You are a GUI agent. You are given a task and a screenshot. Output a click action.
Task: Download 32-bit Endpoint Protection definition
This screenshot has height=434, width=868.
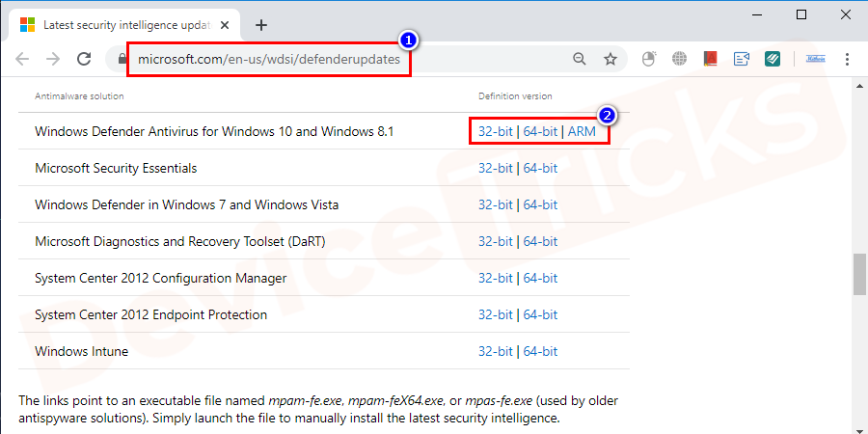point(496,314)
